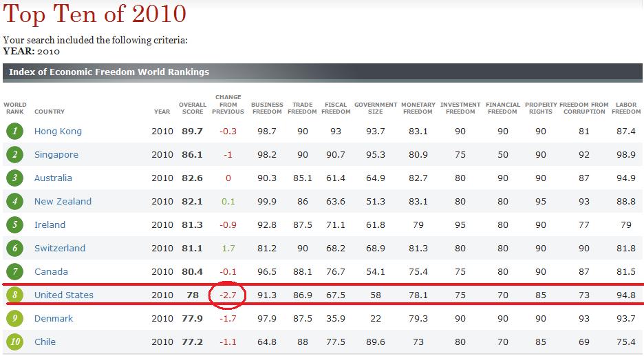Open the New Zealand country link
The image size is (644, 356).
pyautogui.click(x=63, y=202)
